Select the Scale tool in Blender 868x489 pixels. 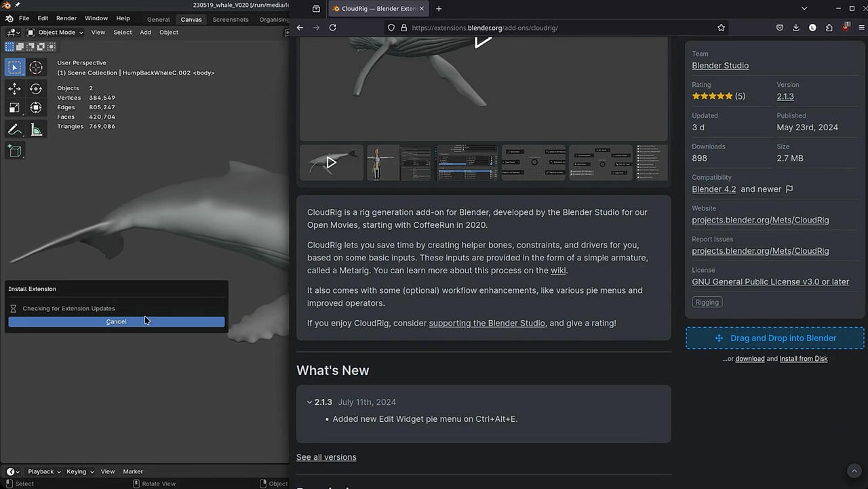click(x=14, y=108)
